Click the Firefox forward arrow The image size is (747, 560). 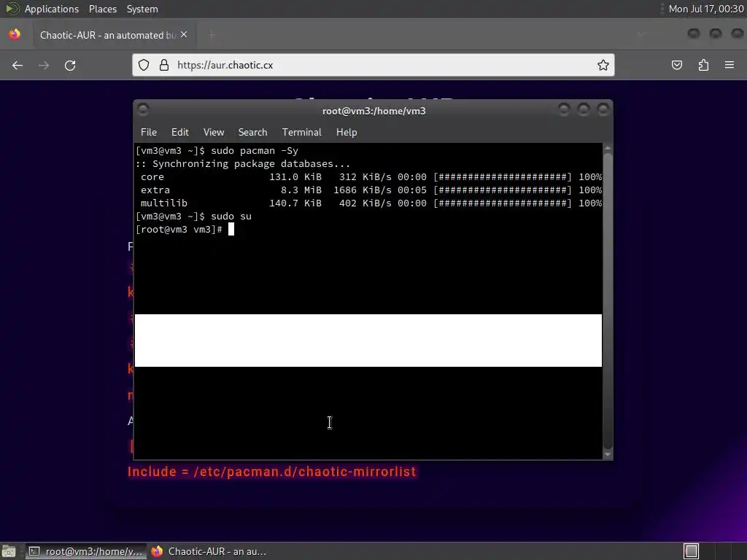(x=44, y=65)
